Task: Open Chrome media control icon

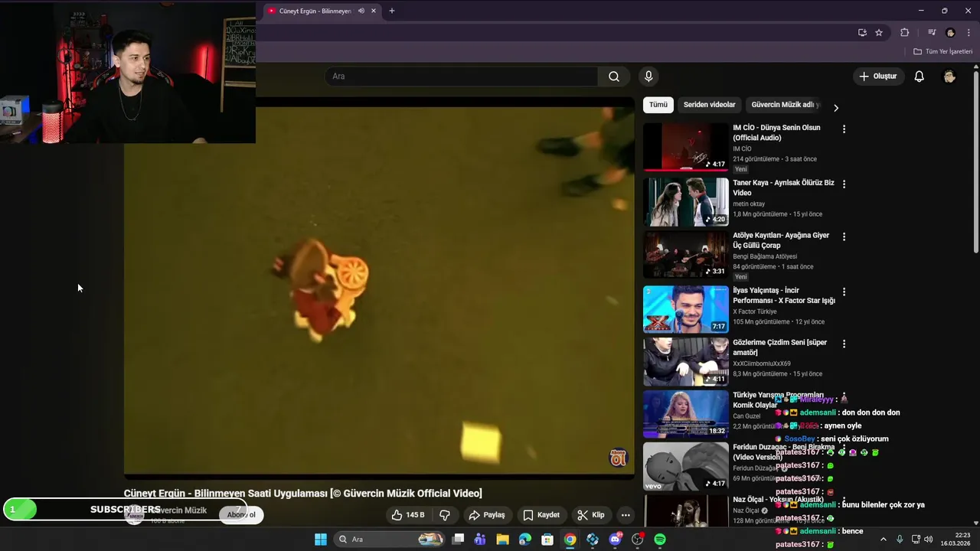Action: point(932,33)
